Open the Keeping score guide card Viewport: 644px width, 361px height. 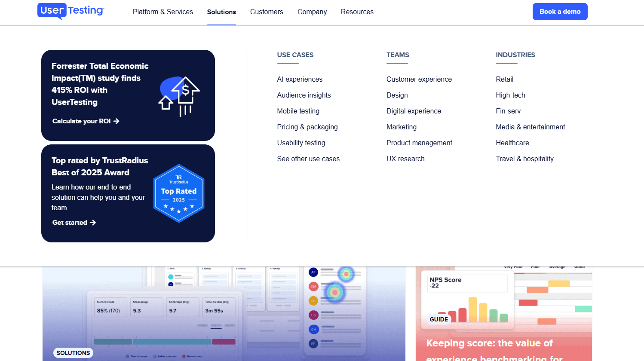pyautogui.click(x=504, y=314)
